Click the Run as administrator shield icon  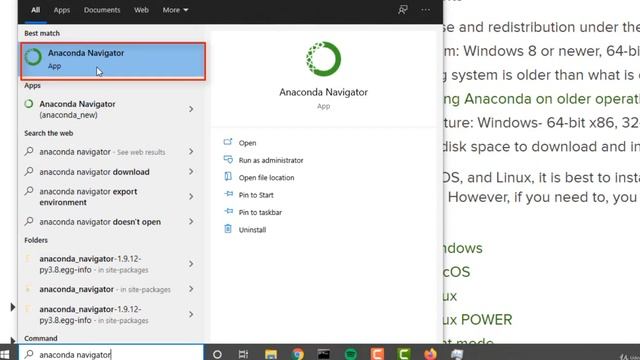pos(228,159)
